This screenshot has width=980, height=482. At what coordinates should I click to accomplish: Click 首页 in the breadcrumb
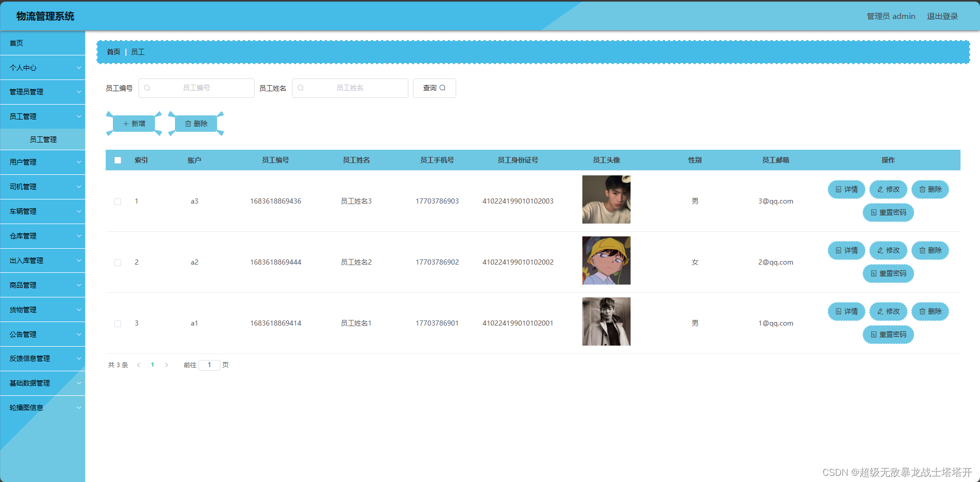113,52
